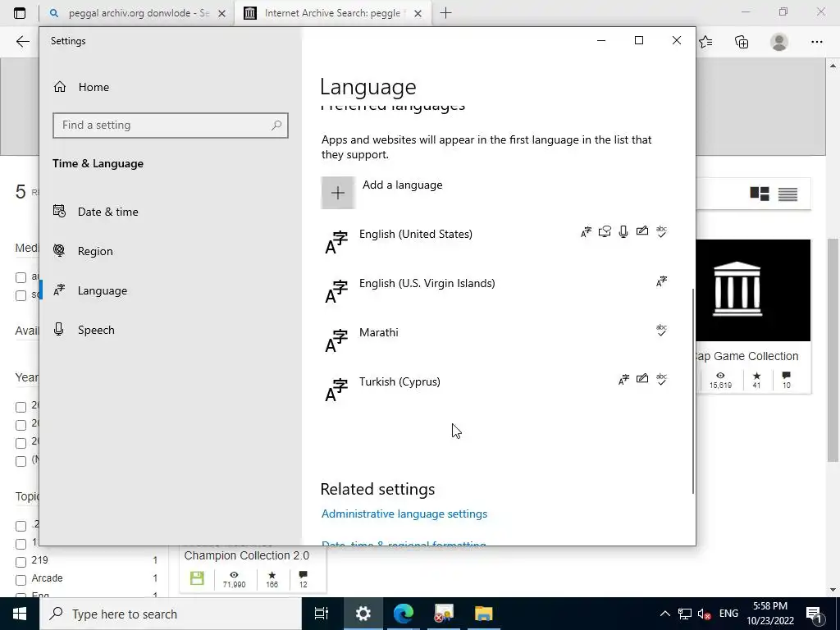Click the Add a language plus button

338,193
